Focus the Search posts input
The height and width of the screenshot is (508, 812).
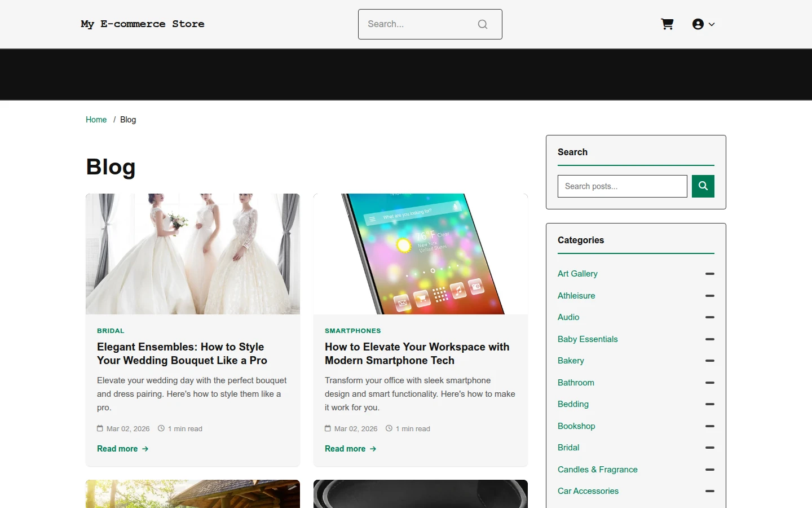tap(623, 186)
